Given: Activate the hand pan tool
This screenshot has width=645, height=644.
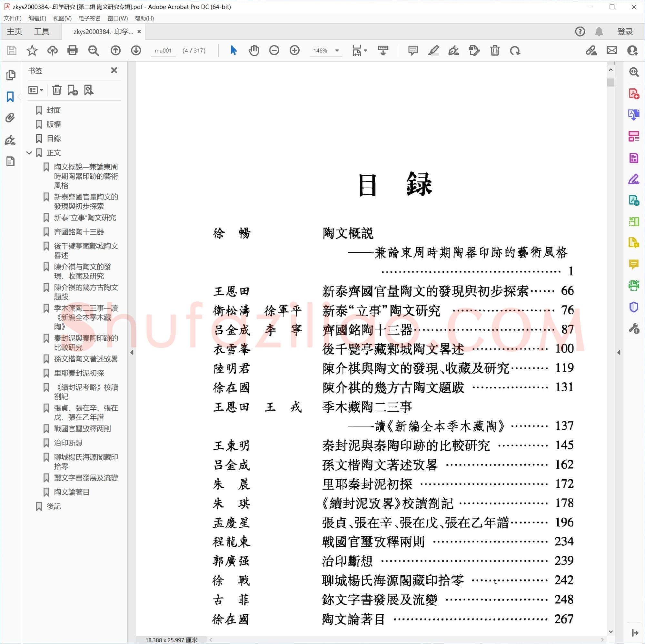Looking at the screenshot, I should point(254,50).
